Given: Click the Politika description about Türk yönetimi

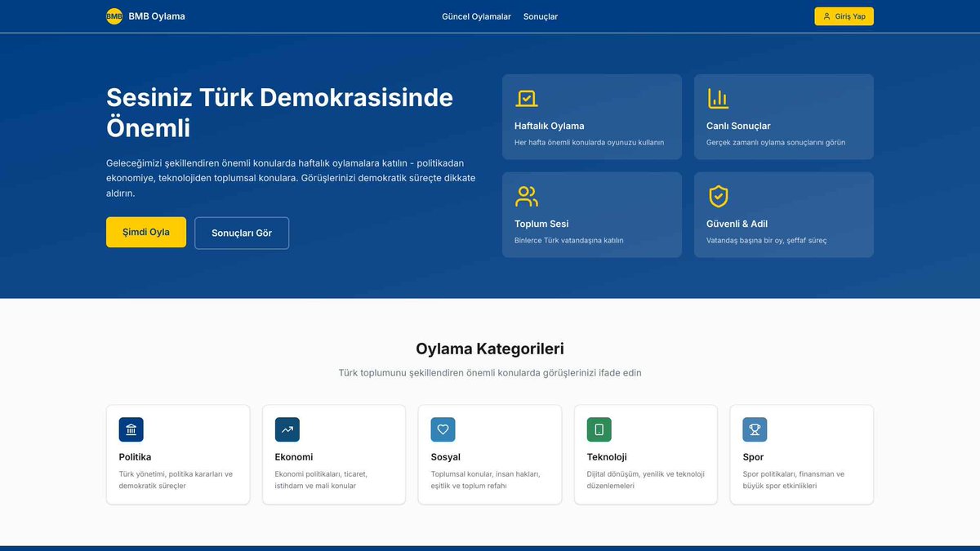Looking at the screenshot, I should pos(176,480).
